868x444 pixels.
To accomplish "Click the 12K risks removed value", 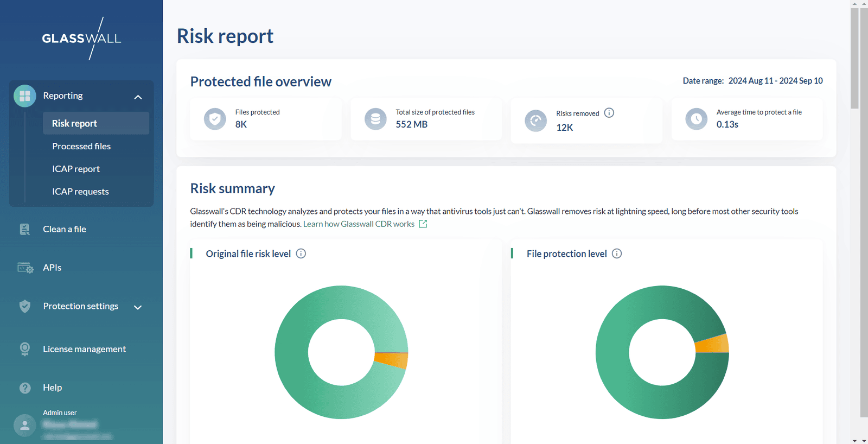I will pyautogui.click(x=564, y=128).
